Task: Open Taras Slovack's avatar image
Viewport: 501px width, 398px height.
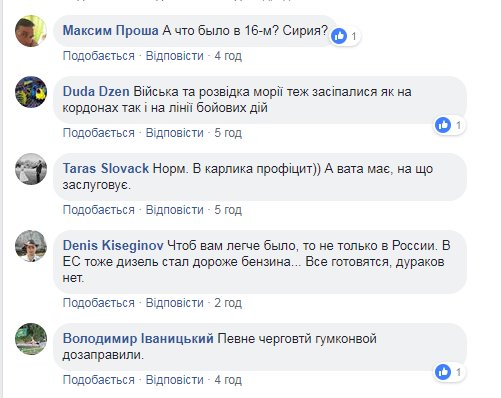Action: [x=31, y=169]
